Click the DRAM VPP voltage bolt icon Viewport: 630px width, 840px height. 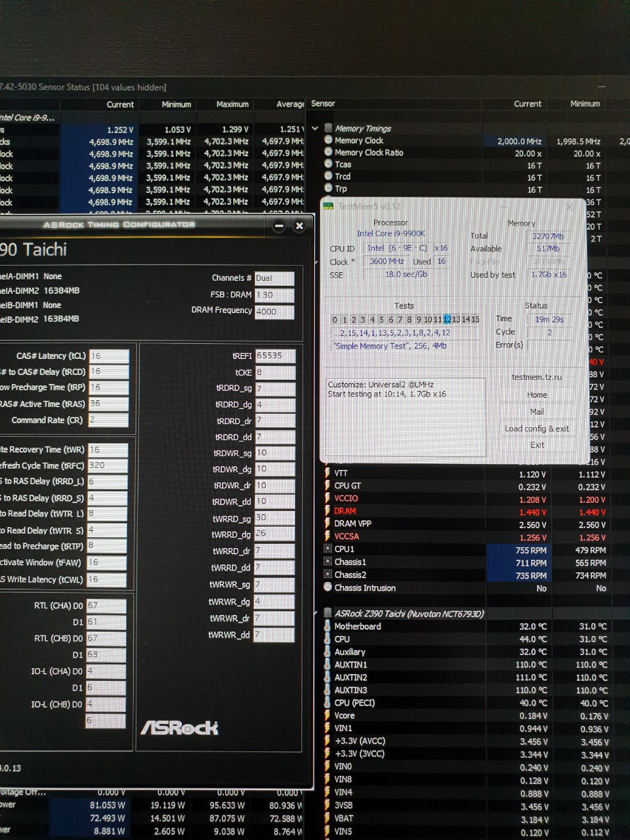click(327, 524)
